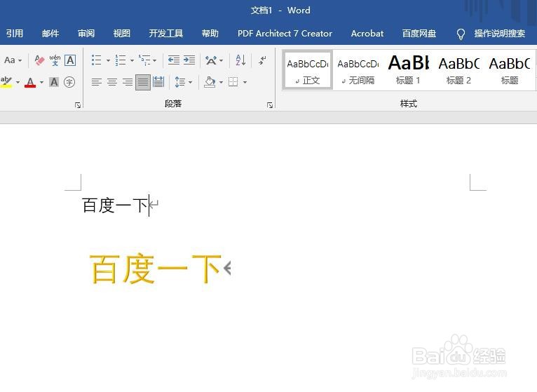Viewport: 537px width, 392px height.
Task: Align text left
Action: coord(97,82)
